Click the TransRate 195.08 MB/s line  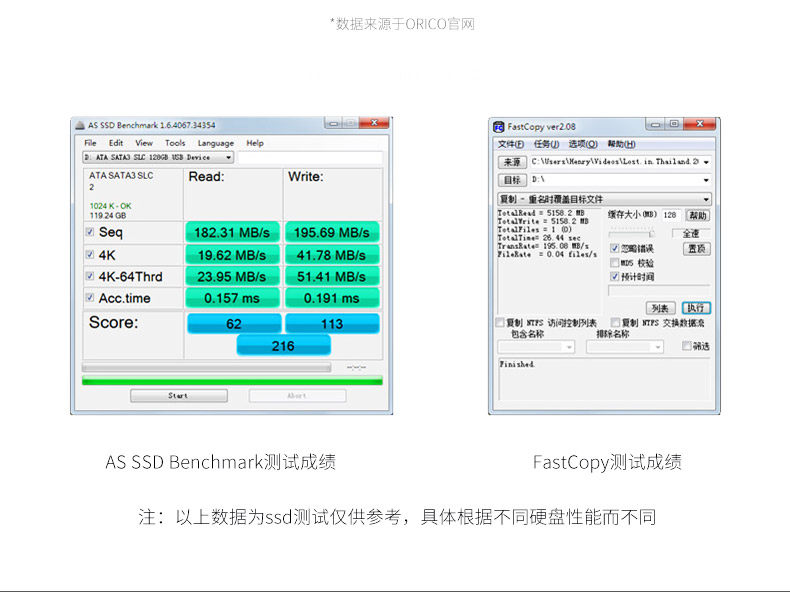click(543, 246)
